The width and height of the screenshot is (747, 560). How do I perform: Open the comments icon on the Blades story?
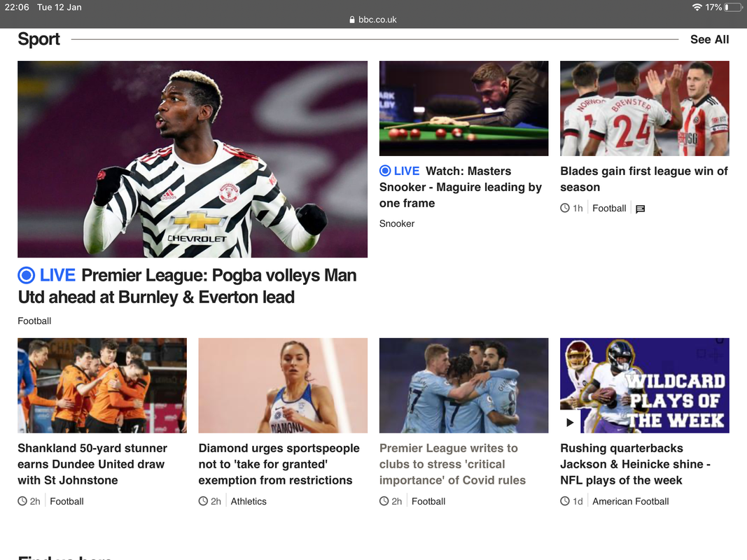[x=641, y=209]
